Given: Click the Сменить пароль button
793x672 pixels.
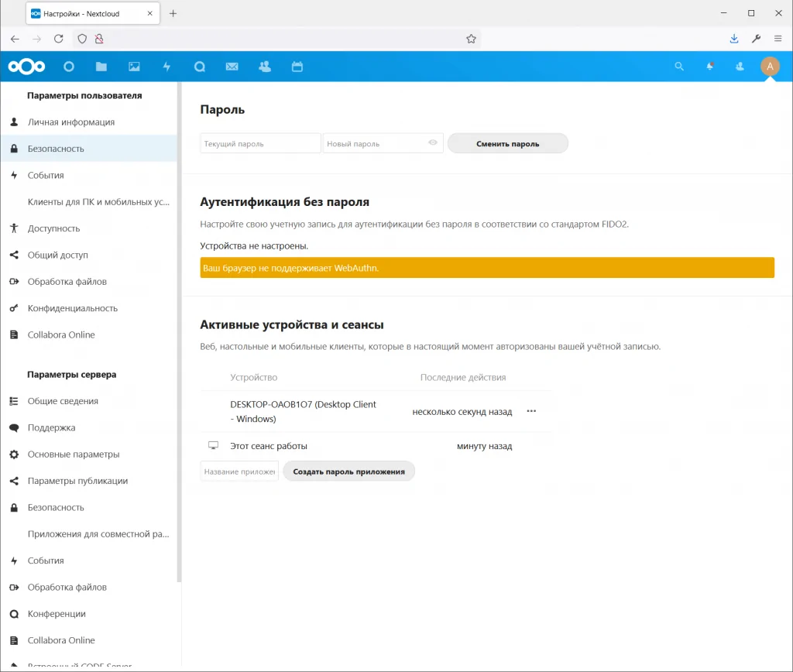Looking at the screenshot, I should (508, 143).
